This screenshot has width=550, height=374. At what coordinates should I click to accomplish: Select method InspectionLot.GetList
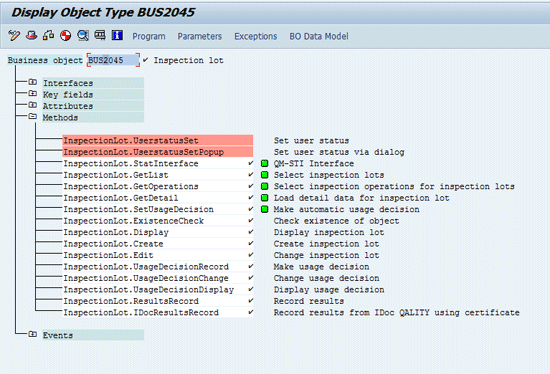click(158, 175)
